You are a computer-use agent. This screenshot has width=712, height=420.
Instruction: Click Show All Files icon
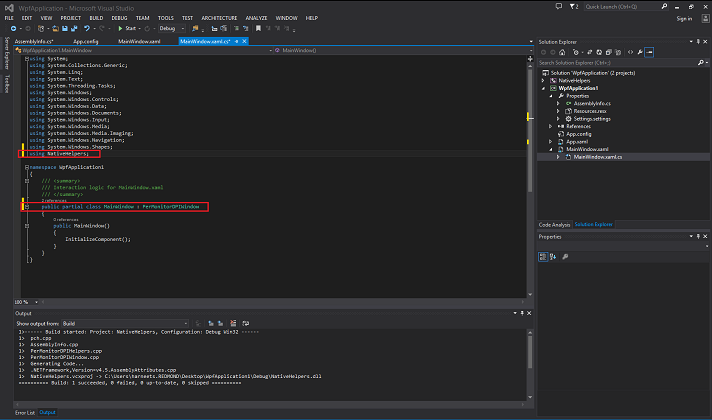618,52
